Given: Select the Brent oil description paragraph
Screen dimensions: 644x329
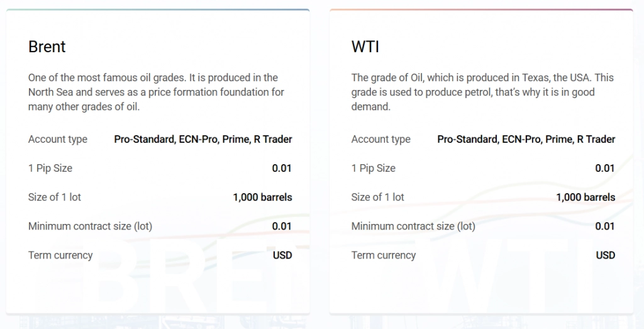Looking at the screenshot, I should coord(156,92).
